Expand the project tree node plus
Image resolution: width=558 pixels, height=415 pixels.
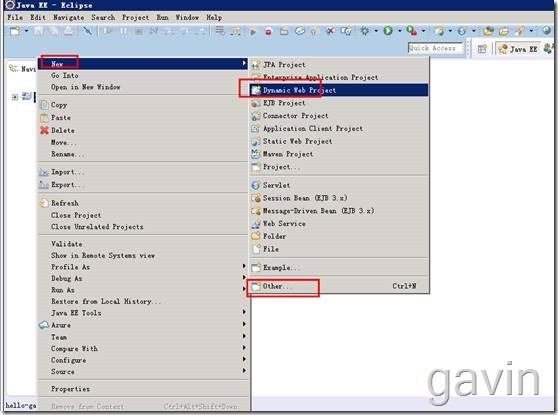pyautogui.click(x=15, y=97)
